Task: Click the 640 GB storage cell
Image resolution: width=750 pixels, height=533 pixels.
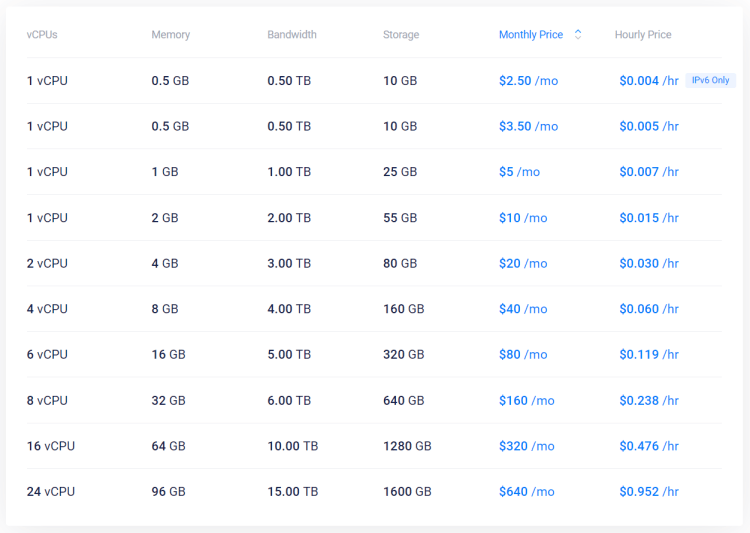Action: pyautogui.click(x=404, y=400)
